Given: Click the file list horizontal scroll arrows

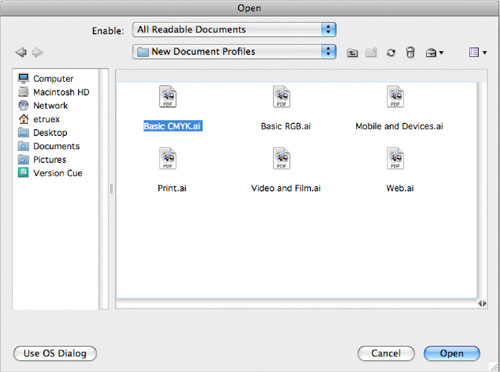Looking at the screenshot, I should point(482,303).
